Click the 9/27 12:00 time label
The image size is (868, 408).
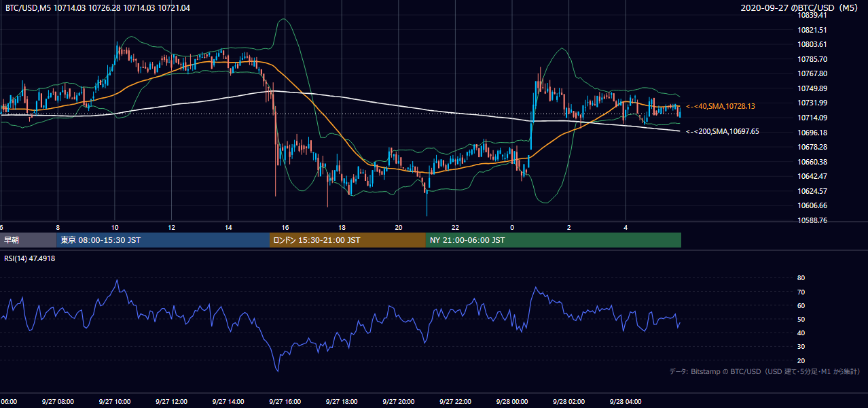pos(171,401)
